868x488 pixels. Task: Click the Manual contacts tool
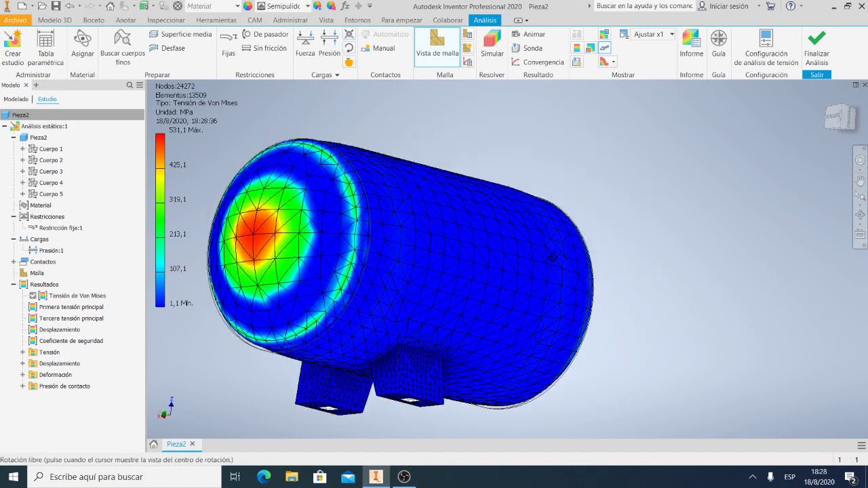click(x=378, y=48)
